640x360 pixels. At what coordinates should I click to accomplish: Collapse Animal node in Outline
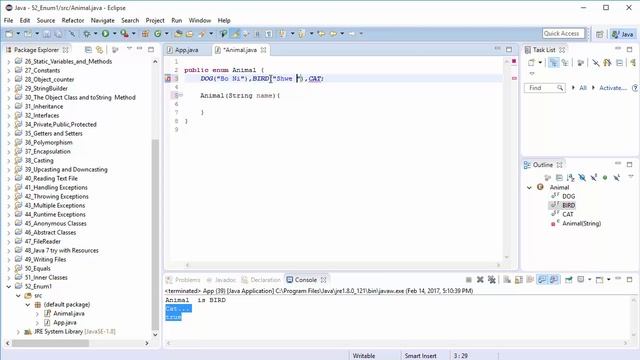pos(529,187)
